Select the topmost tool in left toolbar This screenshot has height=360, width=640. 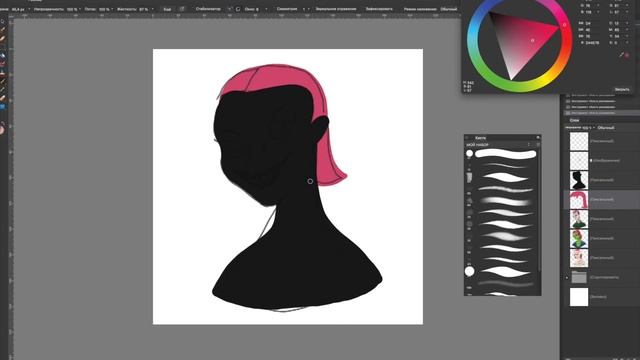click(x=2, y=21)
